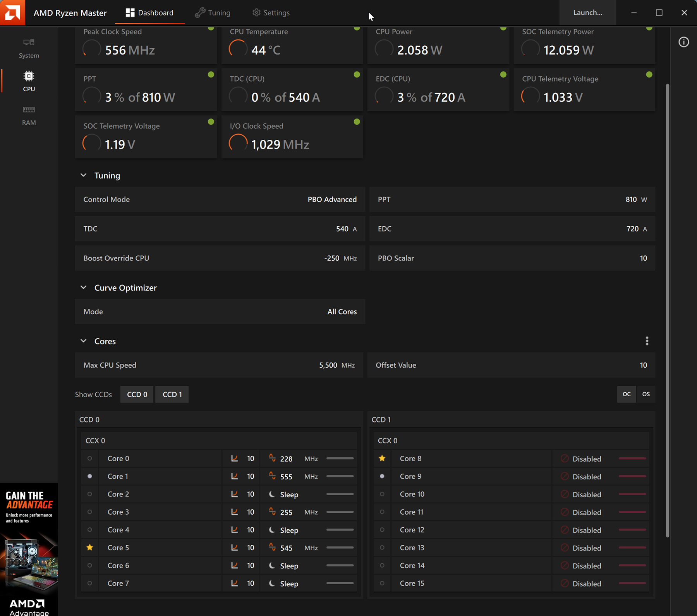Toggle CCD 0 visibility button
The height and width of the screenshot is (616, 697).
(137, 394)
